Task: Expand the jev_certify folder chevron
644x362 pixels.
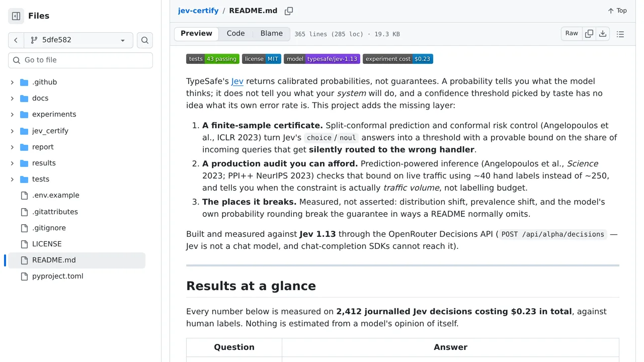Action: coord(12,131)
